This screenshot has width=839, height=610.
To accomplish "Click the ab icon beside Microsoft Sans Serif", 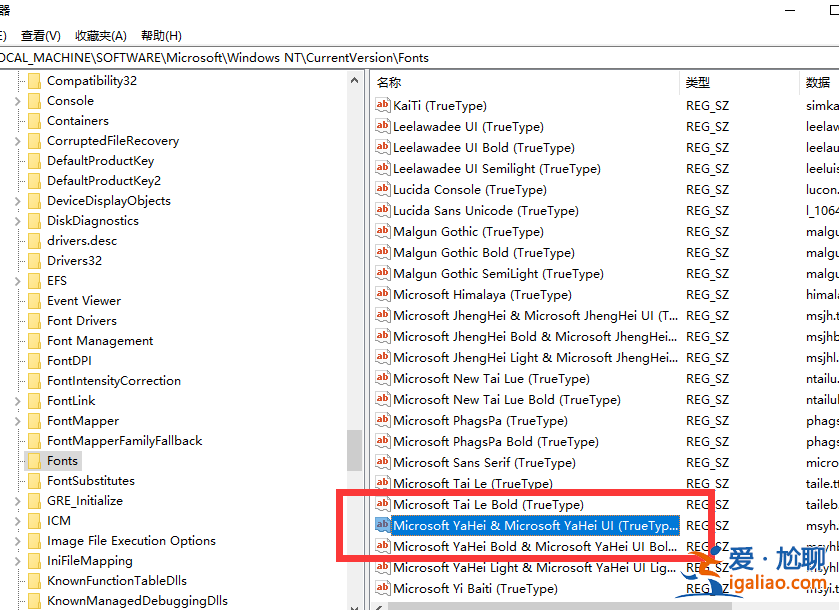I will click(x=382, y=462).
